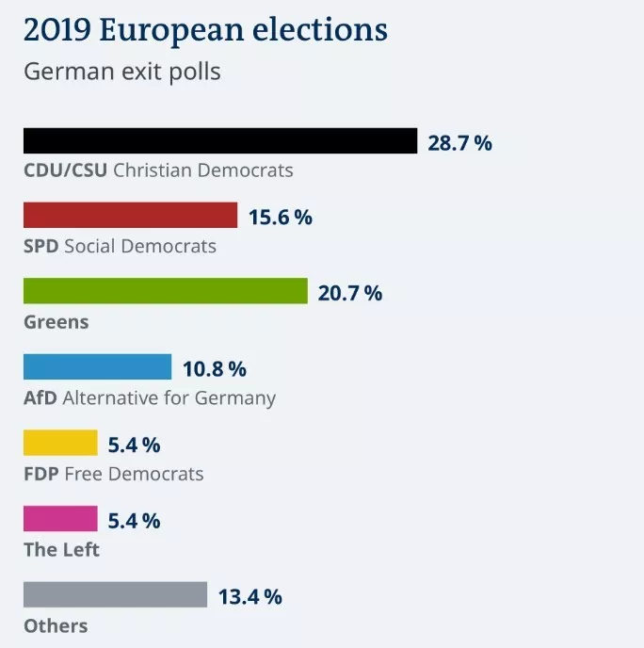
Task: Click the pink The Left bar
Action: (60, 519)
